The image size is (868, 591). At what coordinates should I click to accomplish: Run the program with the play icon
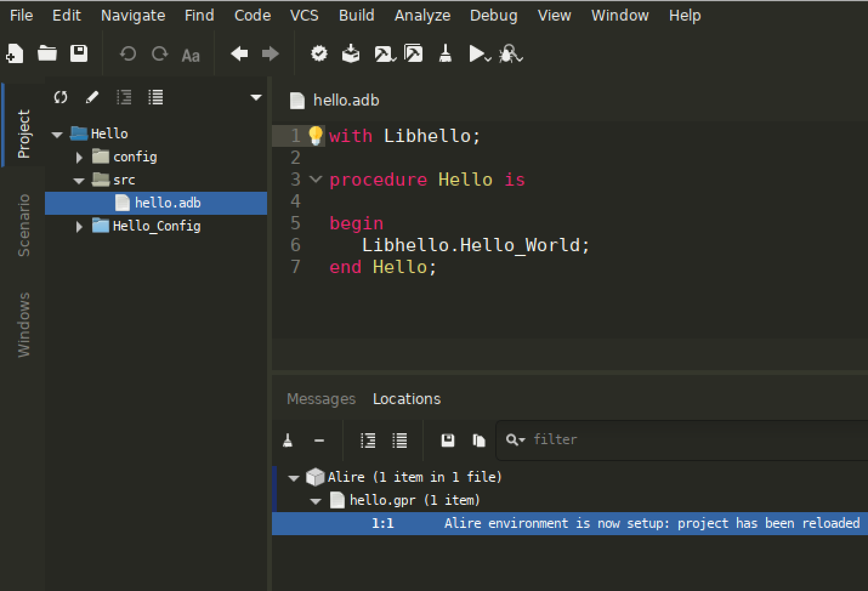pos(480,54)
